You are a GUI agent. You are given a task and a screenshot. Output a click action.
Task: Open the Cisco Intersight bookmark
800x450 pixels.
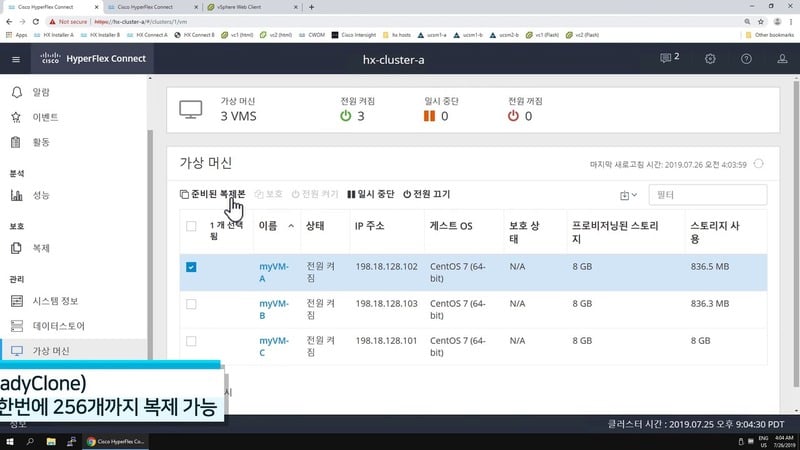(x=354, y=35)
